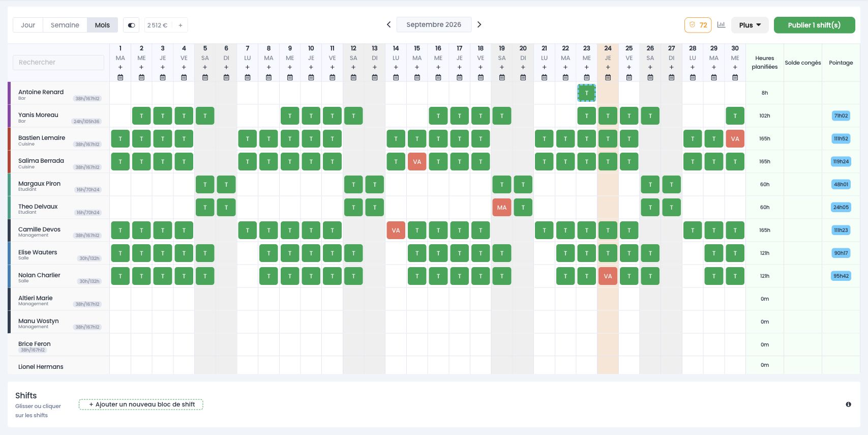Add a shift with the plus under day 19

[x=502, y=67]
